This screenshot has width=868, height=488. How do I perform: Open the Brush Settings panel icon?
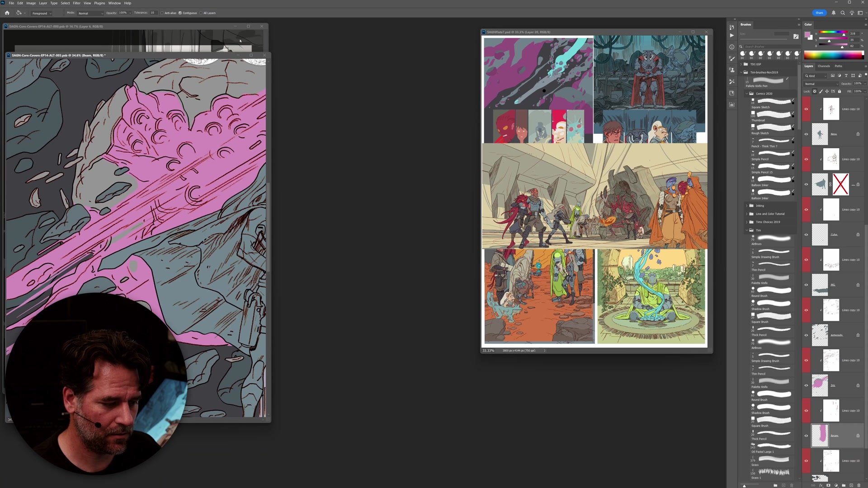(x=732, y=58)
